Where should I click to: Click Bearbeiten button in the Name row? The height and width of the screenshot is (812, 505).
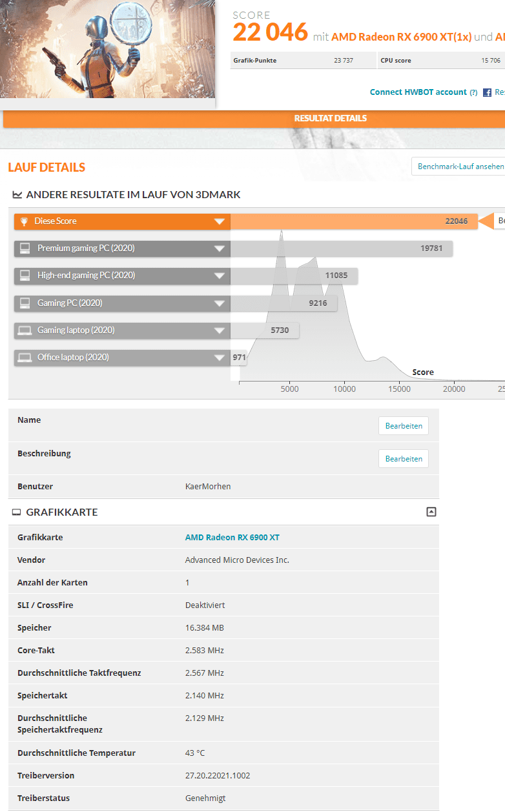point(404,425)
